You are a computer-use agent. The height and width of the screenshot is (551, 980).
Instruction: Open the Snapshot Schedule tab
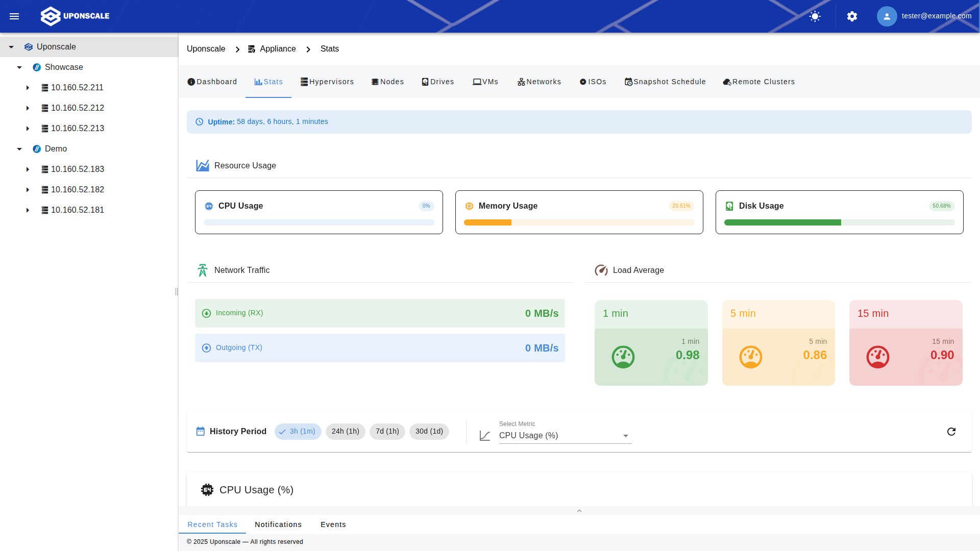(665, 82)
